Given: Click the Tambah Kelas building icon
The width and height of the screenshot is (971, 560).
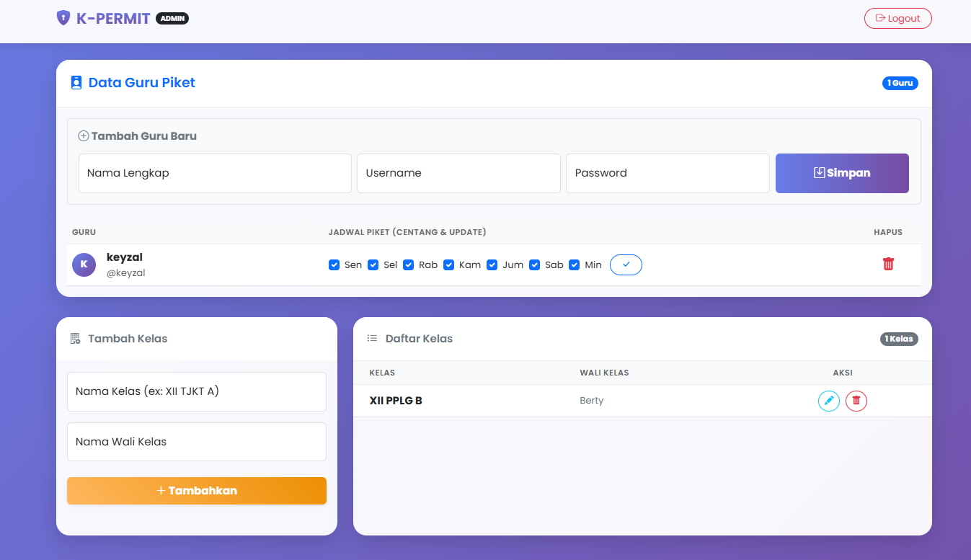Looking at the screenshot, I should [76, 339].
